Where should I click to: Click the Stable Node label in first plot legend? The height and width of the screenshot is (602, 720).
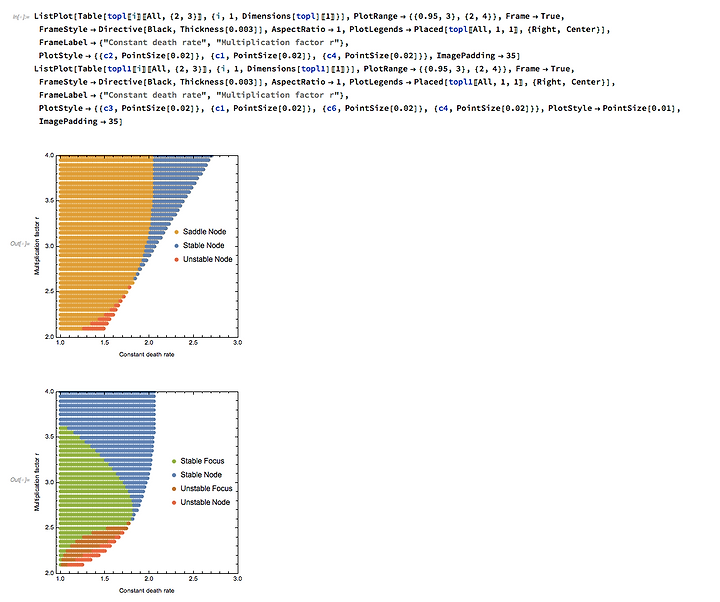(203, 245)
